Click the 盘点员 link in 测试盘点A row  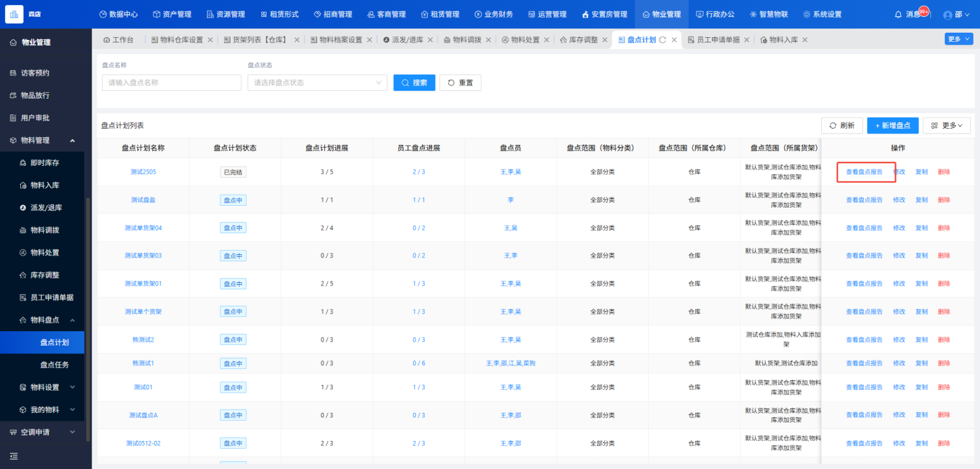click(x=510, y=415)
